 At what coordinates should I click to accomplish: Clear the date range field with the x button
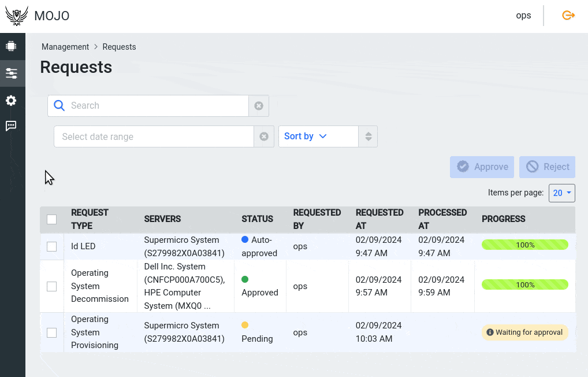click(x=264, y=136)
